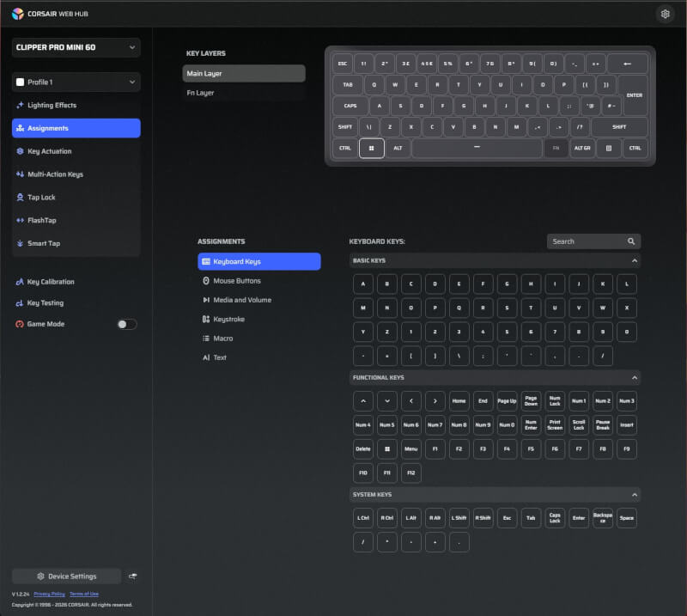Open FlashTap settings
The width and height of the screenshot is (687, 616).
click(x=76, y=220)
